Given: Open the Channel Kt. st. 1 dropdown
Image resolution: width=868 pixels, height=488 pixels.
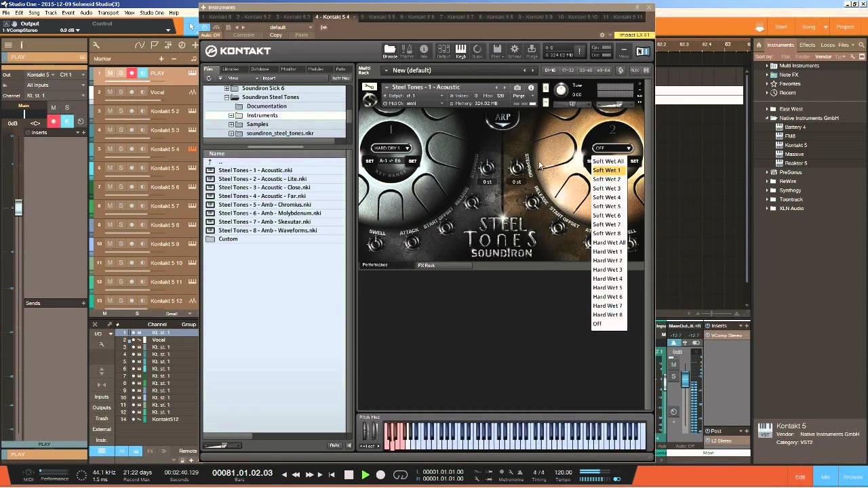Looking at the screenshot, I should pos(56,96).
